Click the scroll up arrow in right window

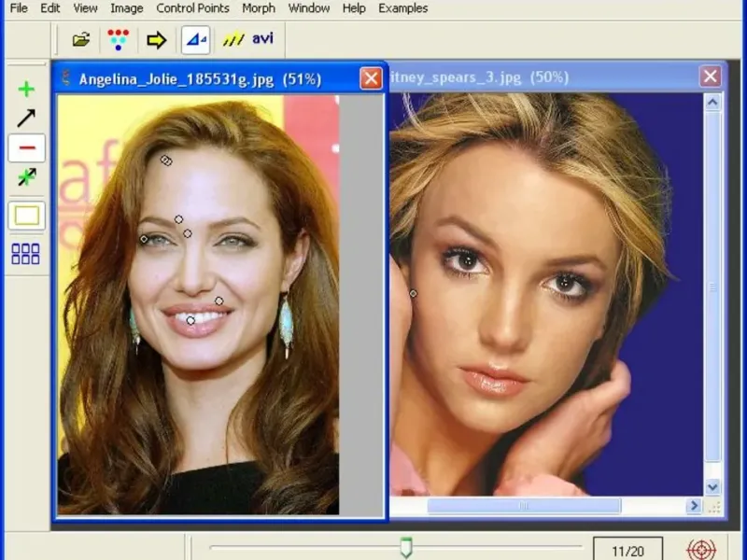coord(712,102)
